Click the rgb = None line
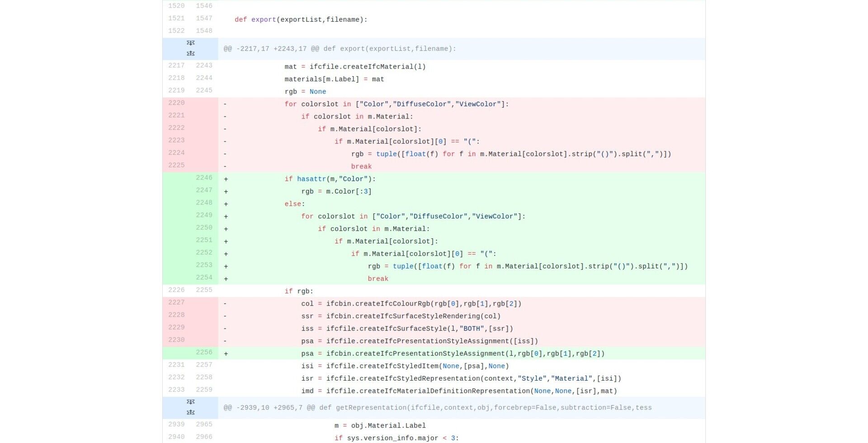This screenshot has height=443, width=868. 304,91
